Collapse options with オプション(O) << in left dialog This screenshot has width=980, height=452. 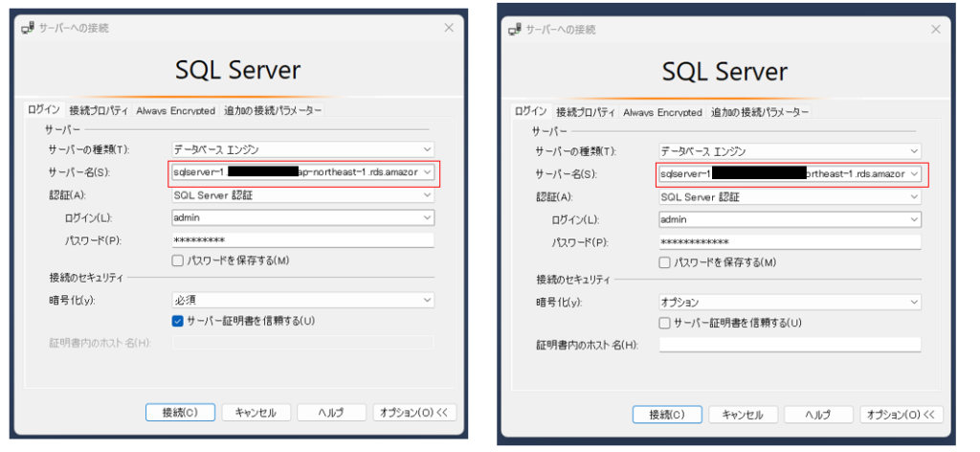coord(415,413)
